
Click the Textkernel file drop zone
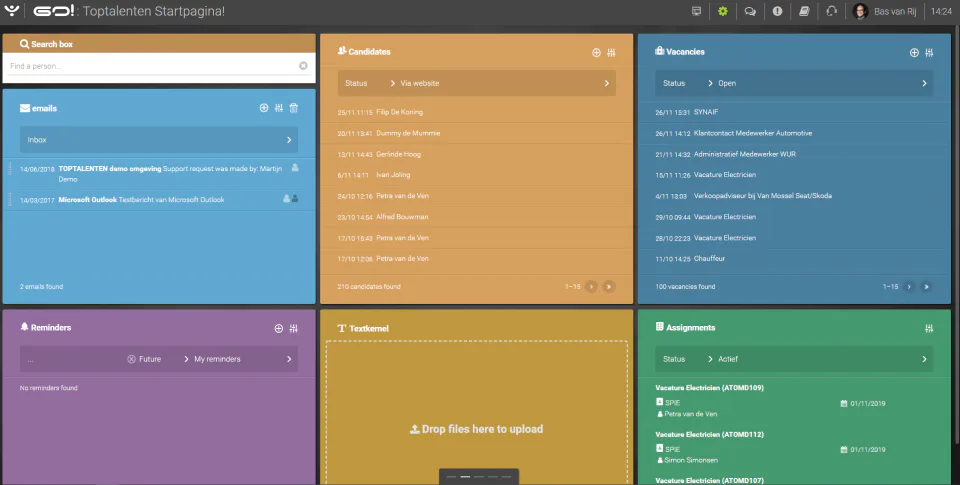[476, 413]
